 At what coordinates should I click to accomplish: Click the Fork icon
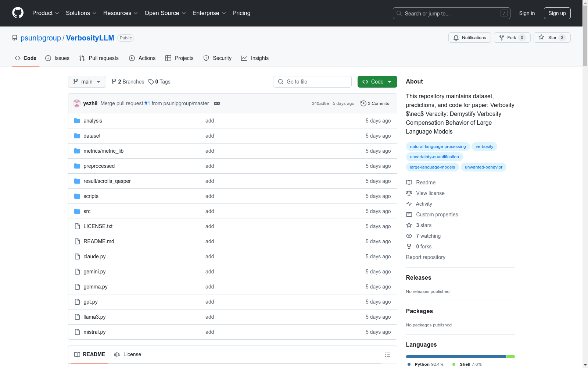coord(502,38)
